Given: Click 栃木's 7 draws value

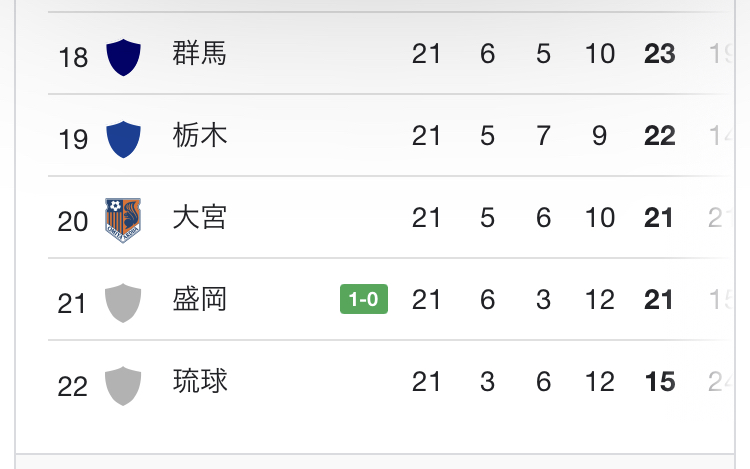Looking at the screenshot, I should click(x=543, y=136).
